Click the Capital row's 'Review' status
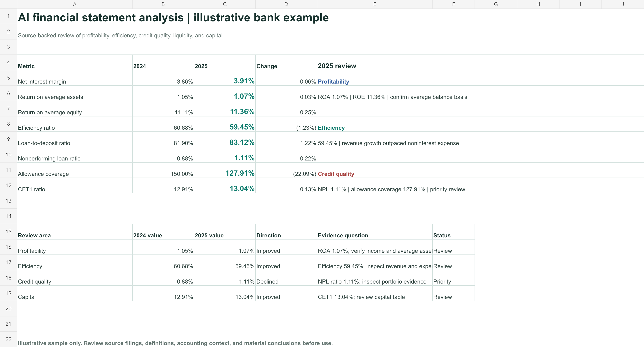Viewport: 644px width, 347px height. [x=453, y=293]
